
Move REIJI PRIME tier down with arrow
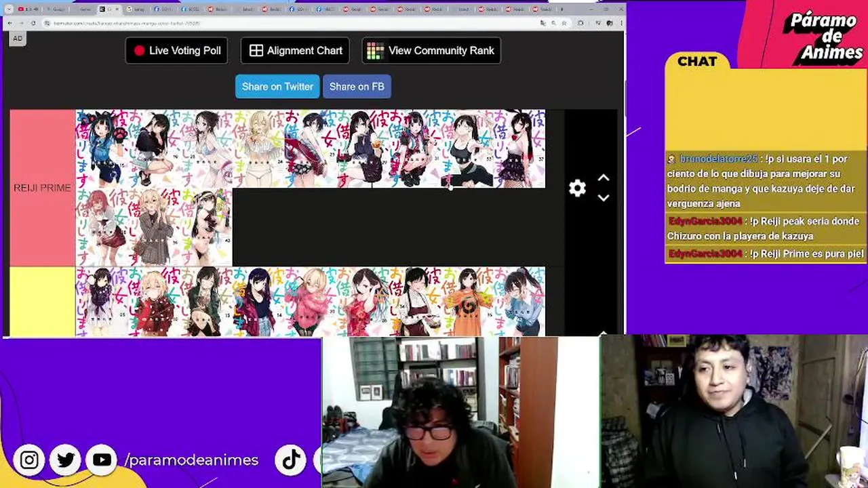pyautogui.click(x=604, y=198)
